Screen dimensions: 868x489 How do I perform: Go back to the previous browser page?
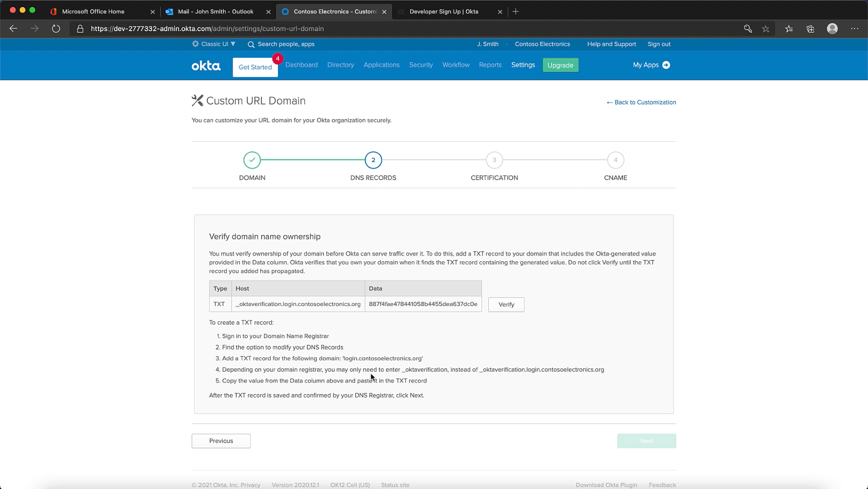pyautogui.click(x=13, y=29)
